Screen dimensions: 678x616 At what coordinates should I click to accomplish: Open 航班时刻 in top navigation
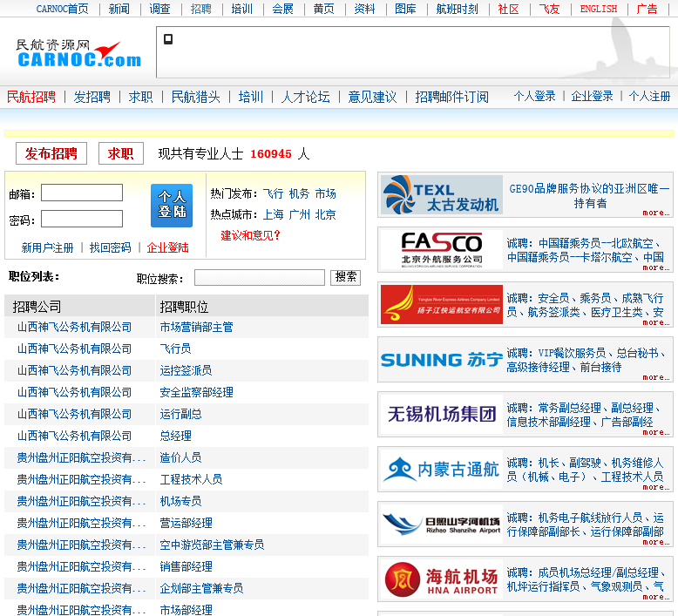(457, 9)
